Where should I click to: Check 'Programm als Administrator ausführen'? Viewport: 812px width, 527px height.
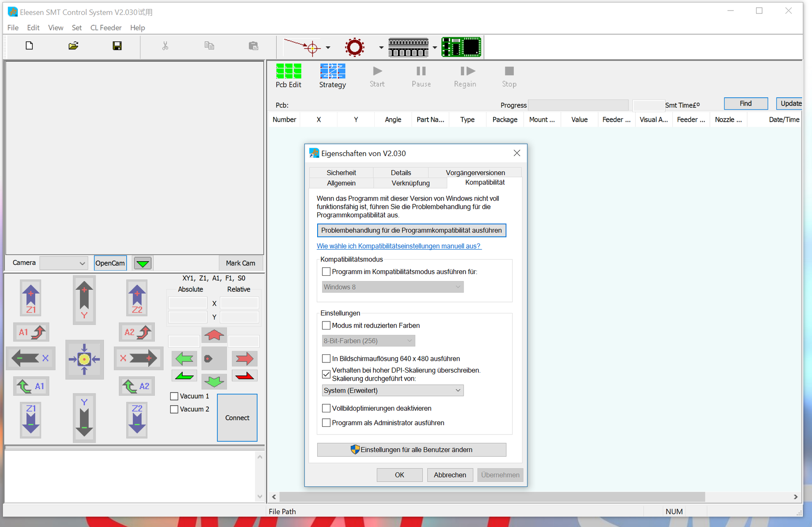tap(326, 423)
